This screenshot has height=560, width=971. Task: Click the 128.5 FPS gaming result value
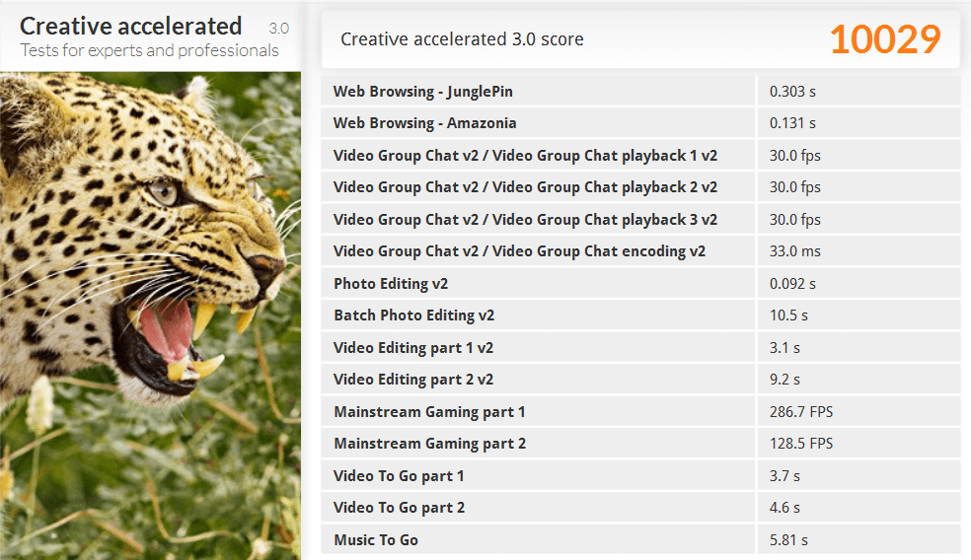point(800,443)
